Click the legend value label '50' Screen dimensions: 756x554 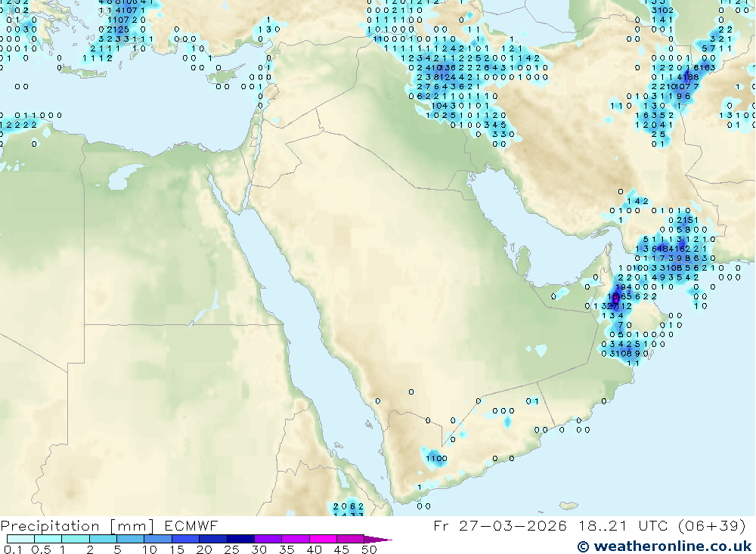pyautogui.click(x=370, y=549)
